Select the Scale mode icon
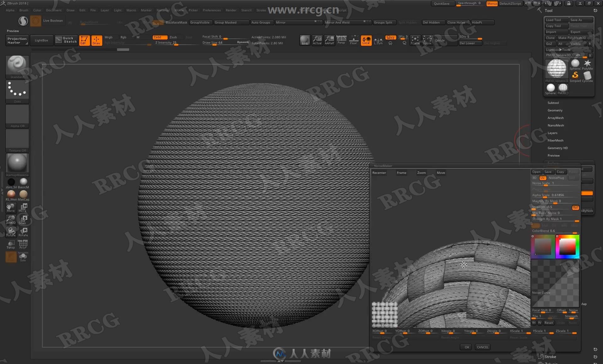The height and width of the screenshot is (364, 603). coord(23,220)
